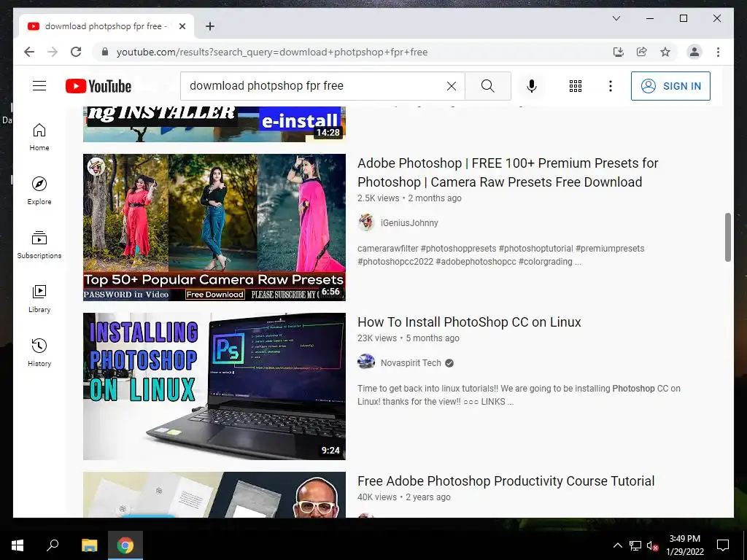Reload the page with the refresh icon
The height and width of the screenshot is (560, 747).
[x=76, y=52]
